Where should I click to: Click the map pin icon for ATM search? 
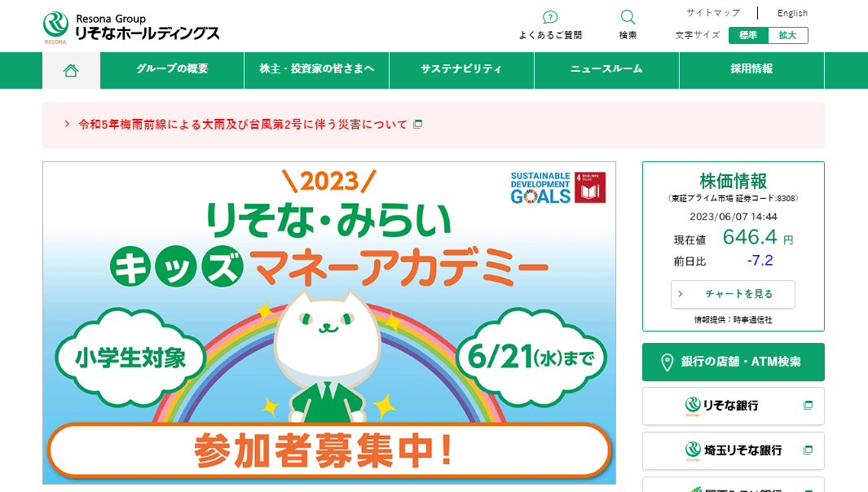point(667,362)
